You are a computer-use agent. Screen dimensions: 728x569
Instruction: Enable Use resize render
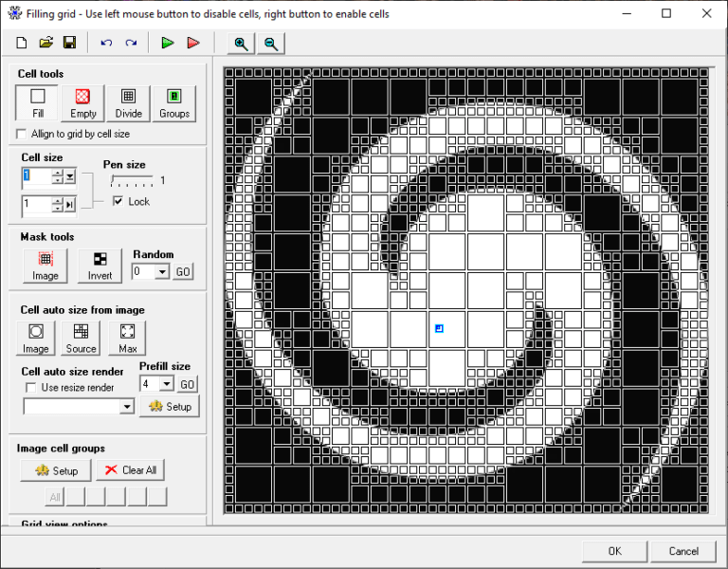coord(30,387)
